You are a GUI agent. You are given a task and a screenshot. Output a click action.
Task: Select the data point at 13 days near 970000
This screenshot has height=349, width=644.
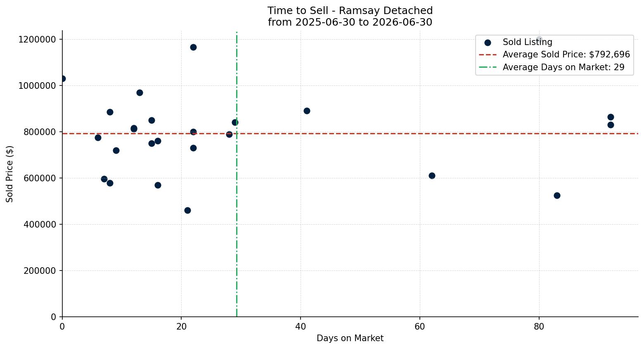[140, 93]
